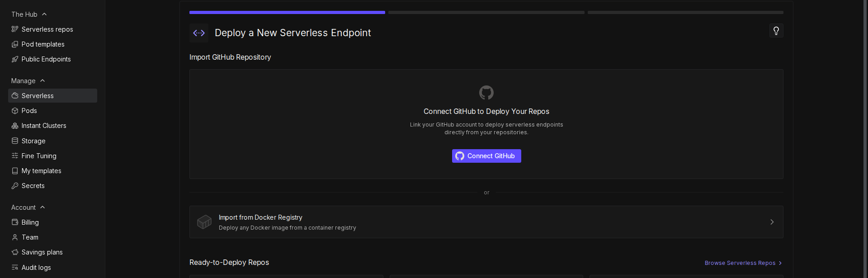Click the Secrets key icon
The image size is (868, 278).
click(15, 186)
